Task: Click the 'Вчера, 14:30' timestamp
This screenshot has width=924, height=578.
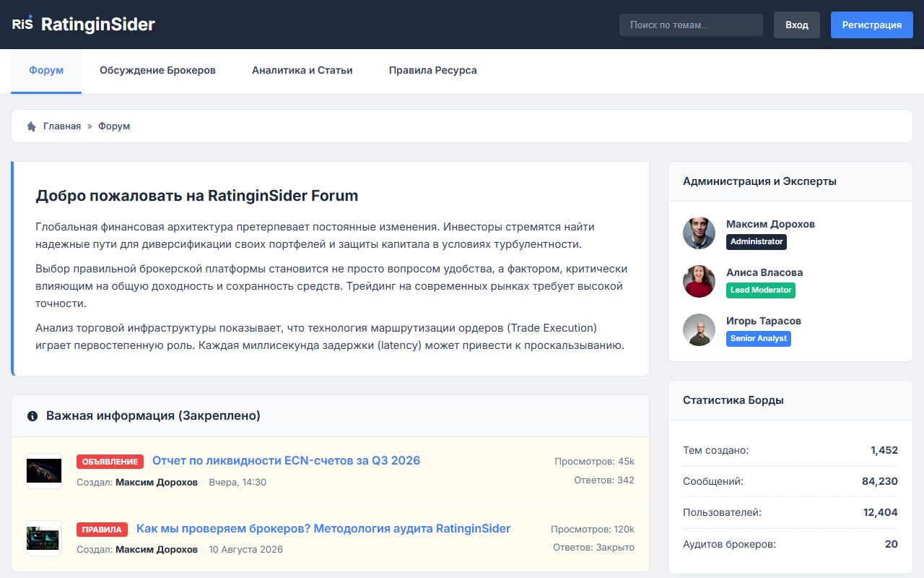Action: (x=237, y=482)
